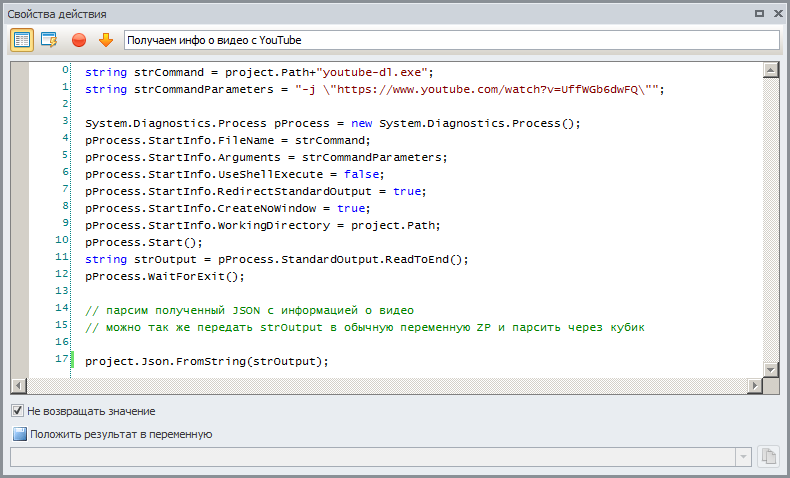Click the 'Положить результат в переменную' label

click(x=121, y=434)
